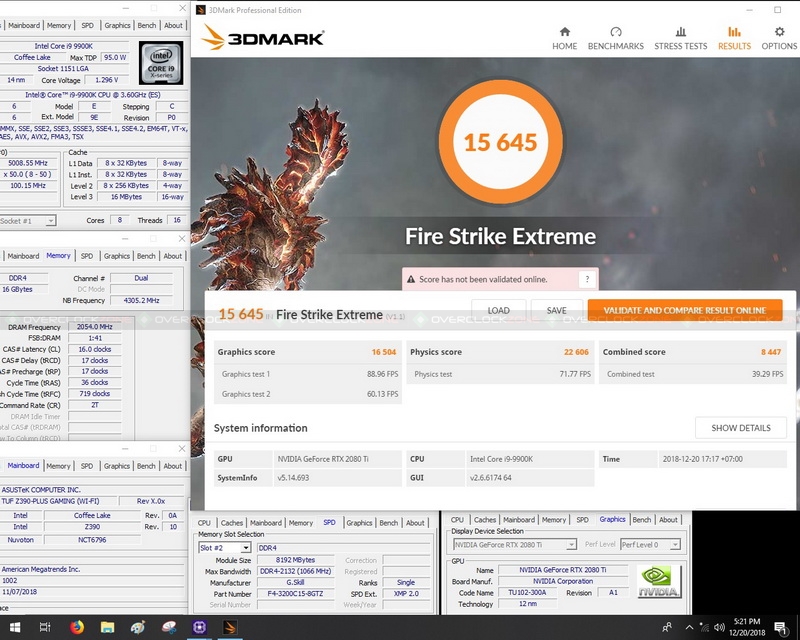The image size is (800, 640).
Task: Open the Action Center notifications
Action: coord(780,627)
